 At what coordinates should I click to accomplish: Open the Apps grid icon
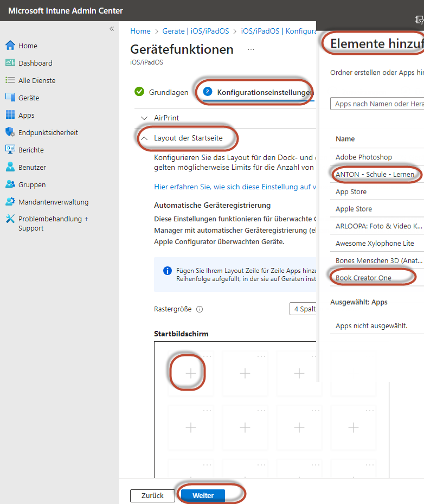pos(10,115)
